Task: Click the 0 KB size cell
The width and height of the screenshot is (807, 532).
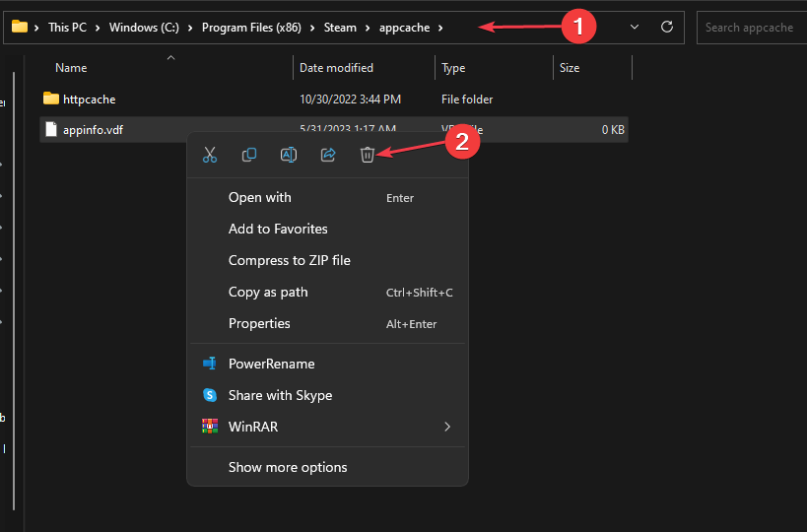Action: (x=613, y=130)
